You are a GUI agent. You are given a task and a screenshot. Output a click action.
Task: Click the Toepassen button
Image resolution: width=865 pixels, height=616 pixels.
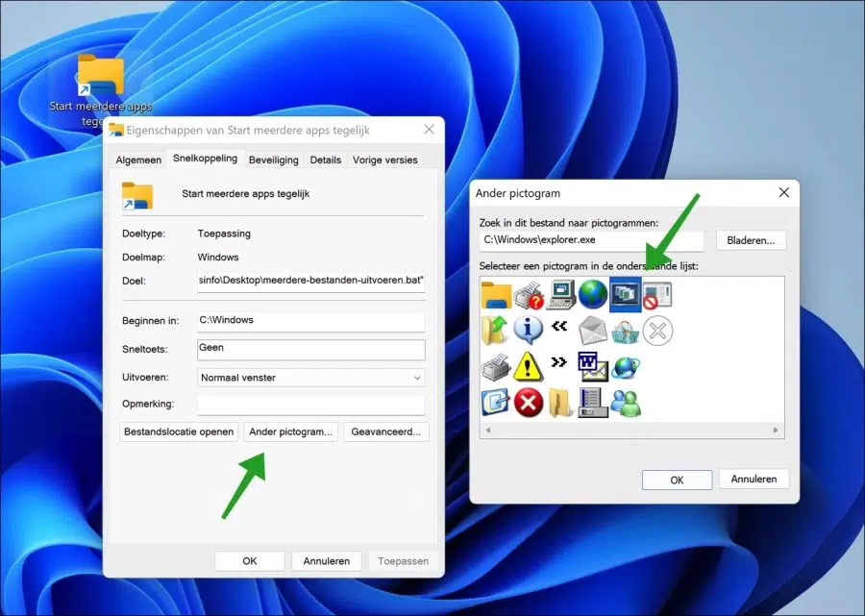click(x=404, y=561)
